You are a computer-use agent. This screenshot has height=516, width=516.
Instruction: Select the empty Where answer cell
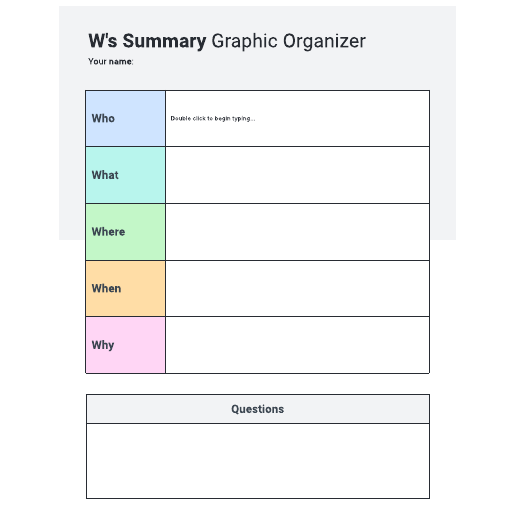click(x=297, y=232)
